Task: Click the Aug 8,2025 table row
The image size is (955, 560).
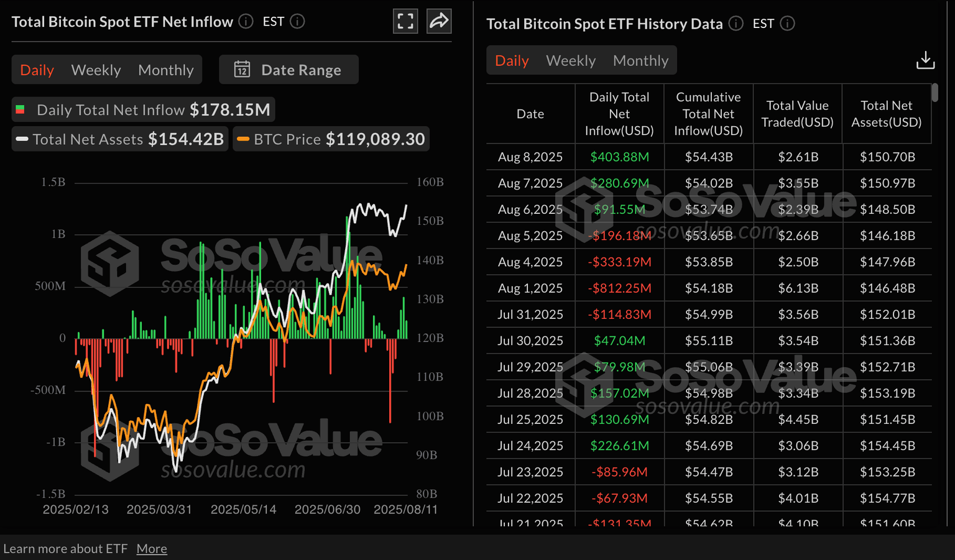Action: click(x=709, y=157)
